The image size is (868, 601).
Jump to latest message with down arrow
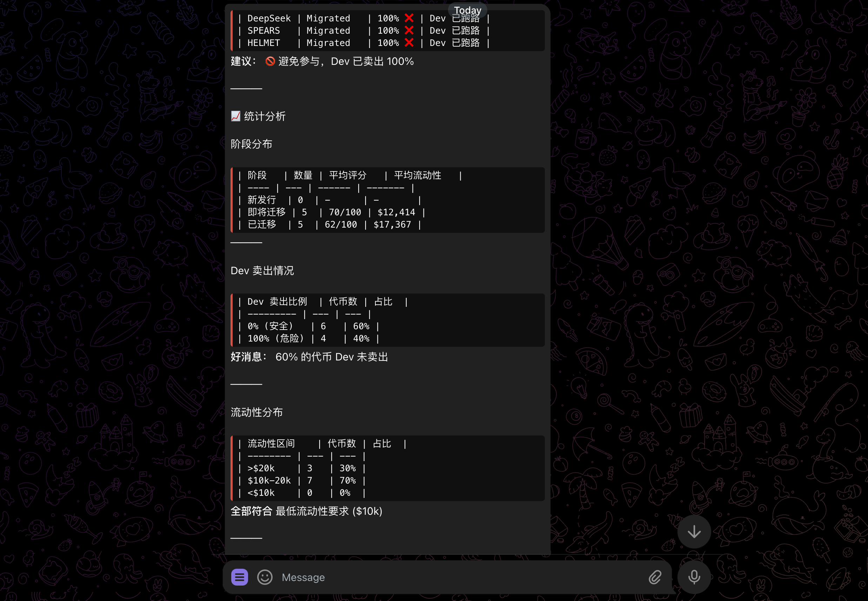tap(694, 532)
